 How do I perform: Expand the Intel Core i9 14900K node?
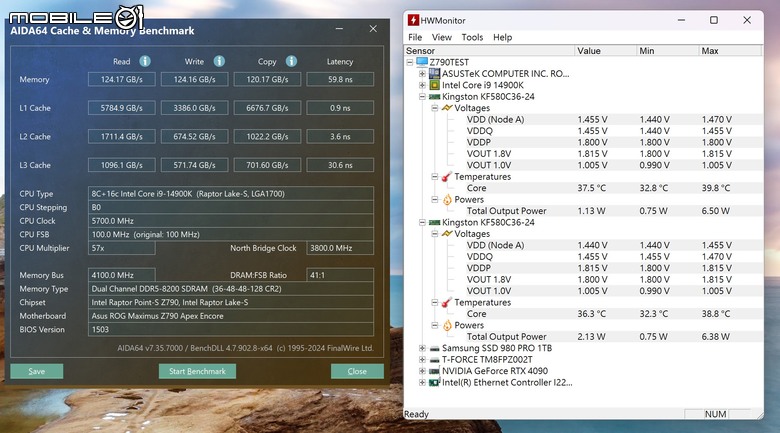tap(422, 85)
